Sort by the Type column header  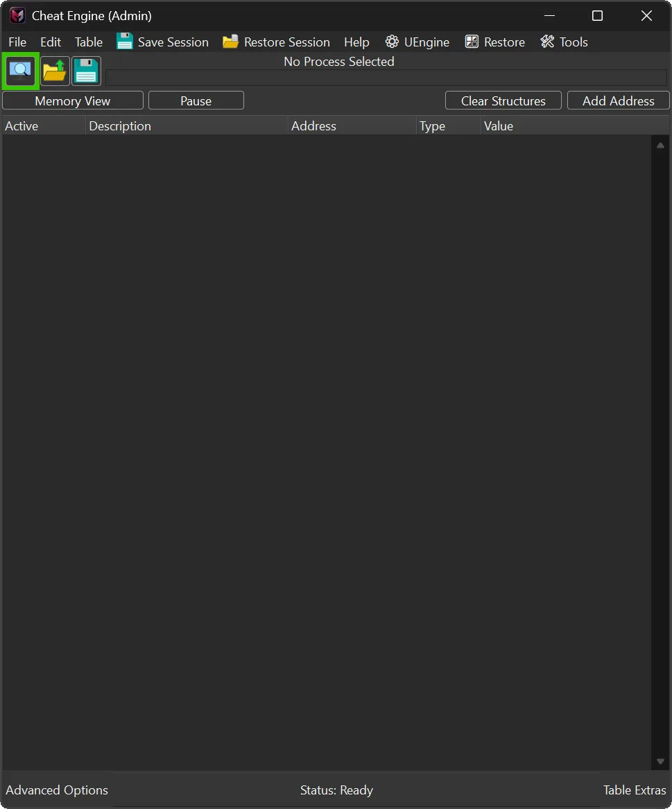click(449, 126)
